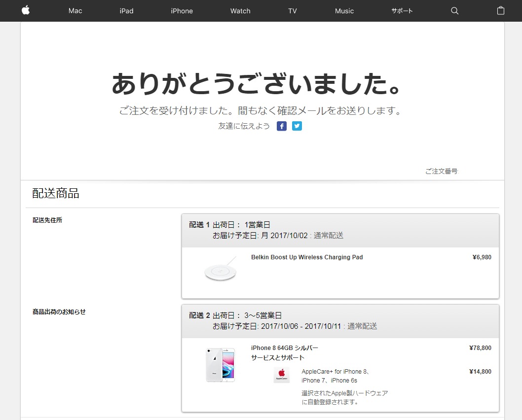Click the Apple logo home icon

click(26, 11)
